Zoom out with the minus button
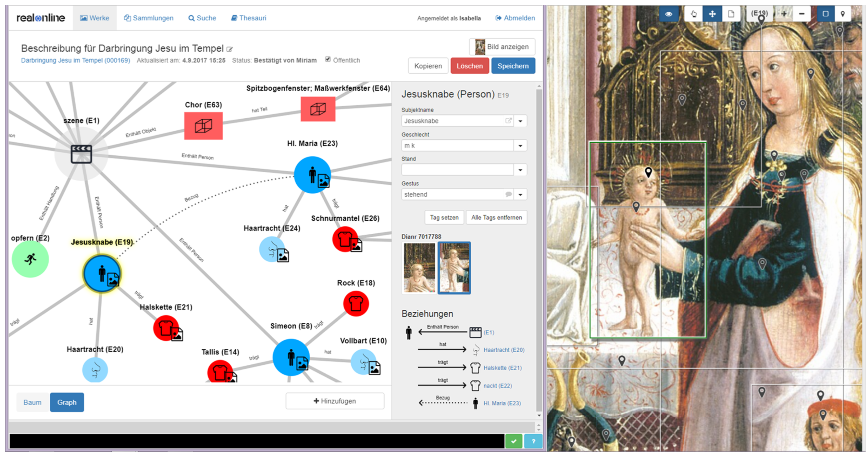The image size is (868, 455). (802, 14)
